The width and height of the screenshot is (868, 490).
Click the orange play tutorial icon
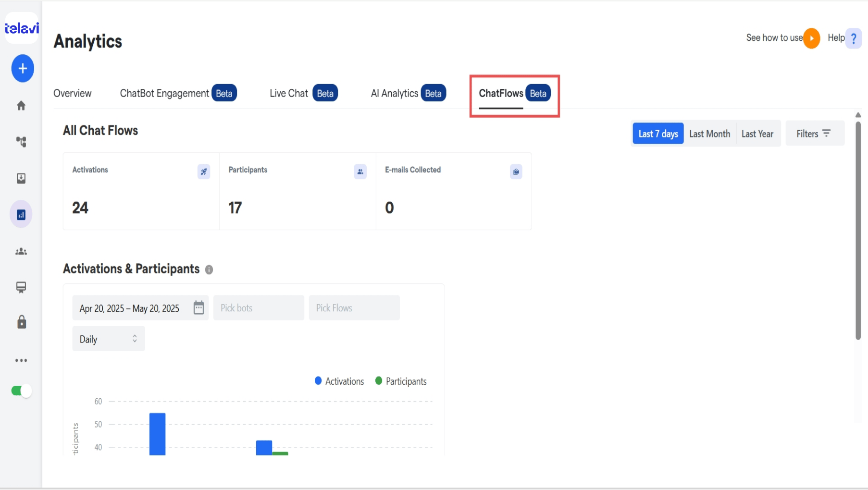811,38
